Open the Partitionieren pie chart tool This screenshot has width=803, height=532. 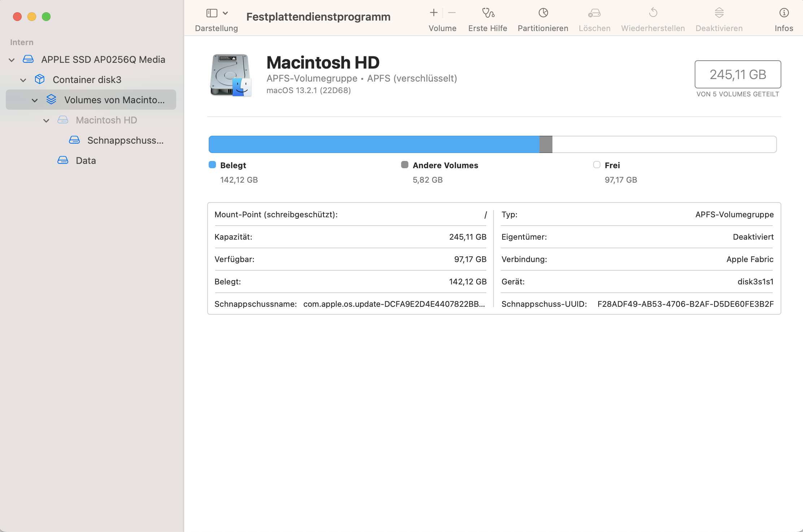[543, 13]
